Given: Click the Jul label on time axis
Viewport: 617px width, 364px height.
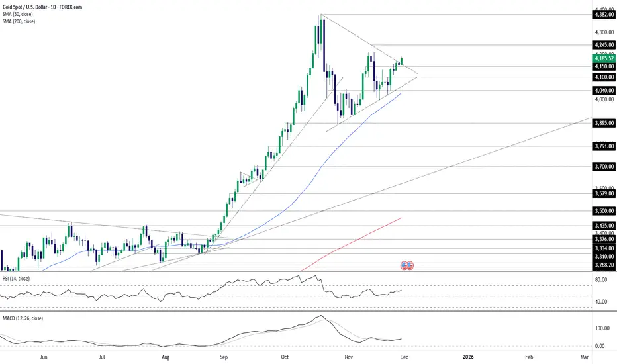Looking at the screenshot, I should click(x=101, y=357).
